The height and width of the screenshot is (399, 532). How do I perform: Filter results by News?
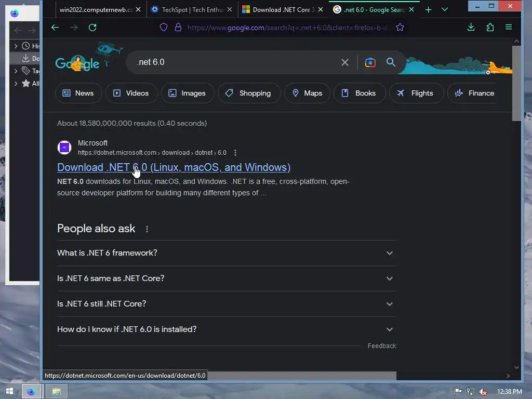pos(78,94)
